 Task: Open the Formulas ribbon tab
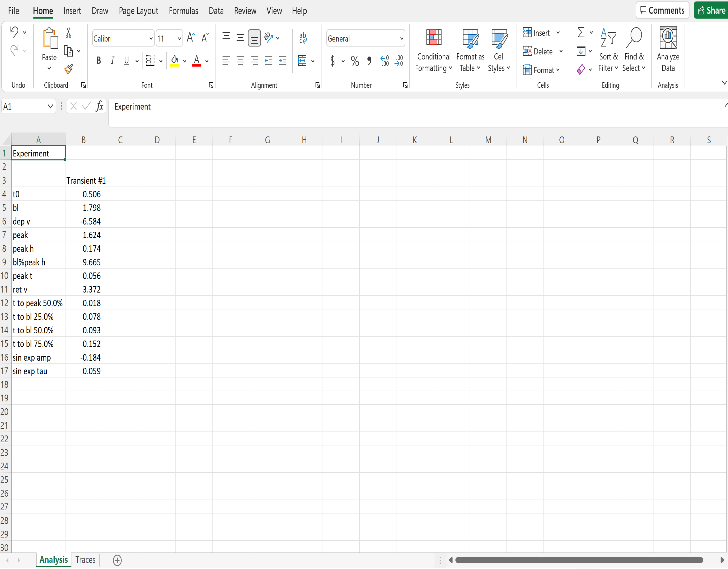click(x=183, y=11)
